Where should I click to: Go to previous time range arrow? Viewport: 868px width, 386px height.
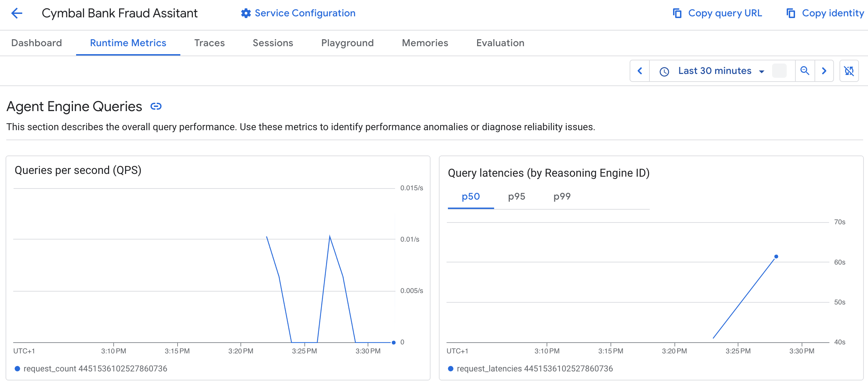click(640, 71)
